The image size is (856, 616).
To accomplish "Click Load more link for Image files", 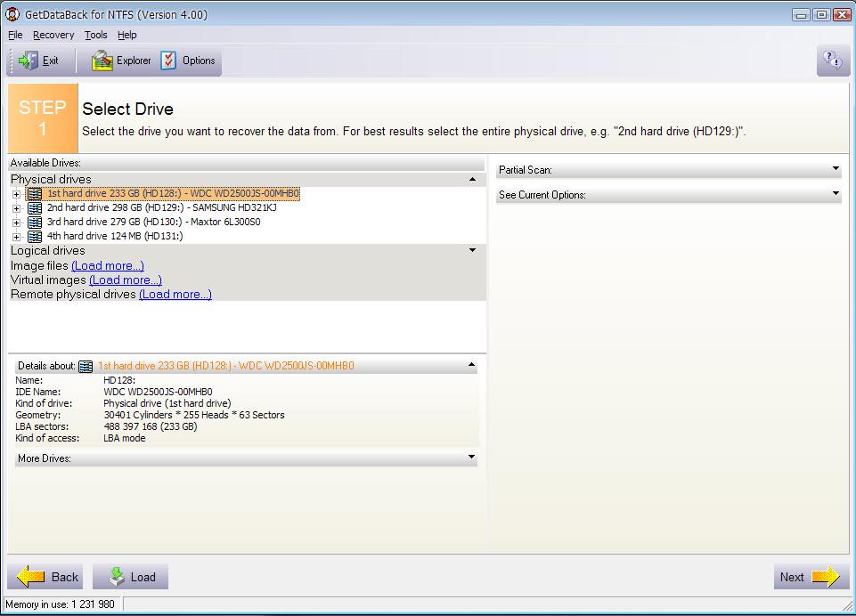I will tap(107, 265).
